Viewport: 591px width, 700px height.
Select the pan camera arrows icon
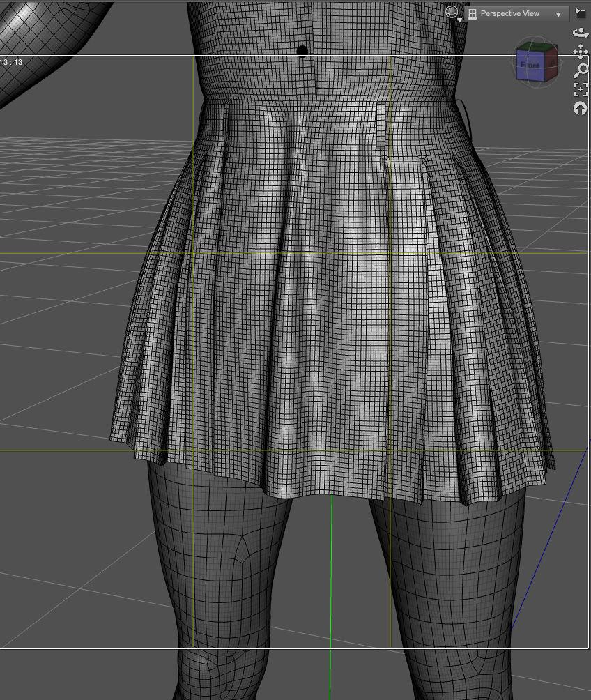click(x=581, y=52)
